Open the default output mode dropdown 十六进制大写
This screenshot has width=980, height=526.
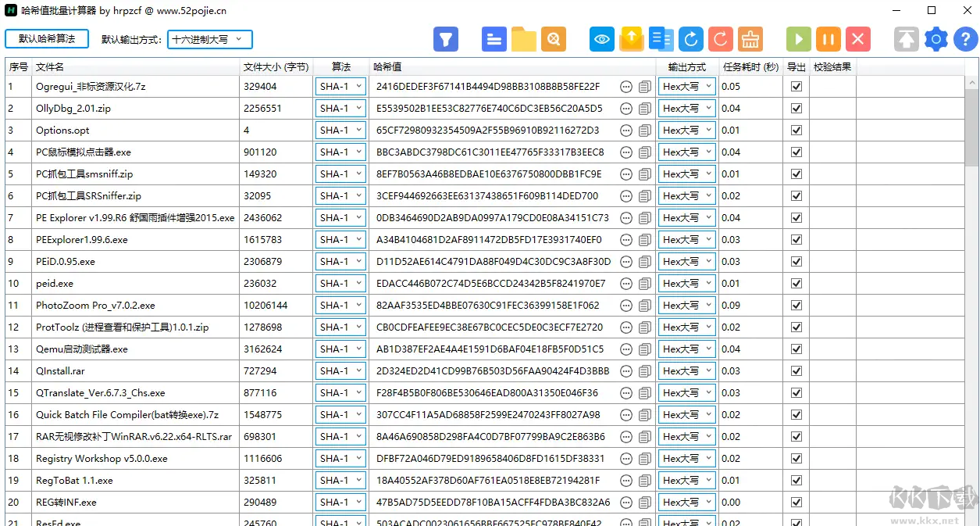[x=210, y=39]
